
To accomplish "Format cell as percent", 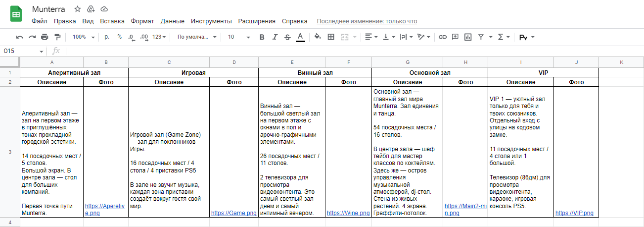I will point(119,37).
